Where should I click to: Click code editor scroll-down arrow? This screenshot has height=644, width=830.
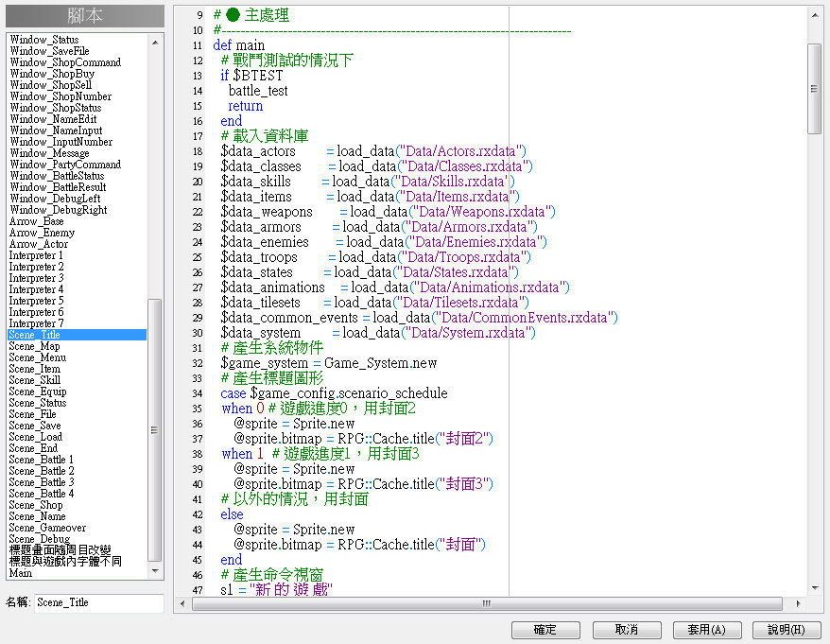[814, 586]
